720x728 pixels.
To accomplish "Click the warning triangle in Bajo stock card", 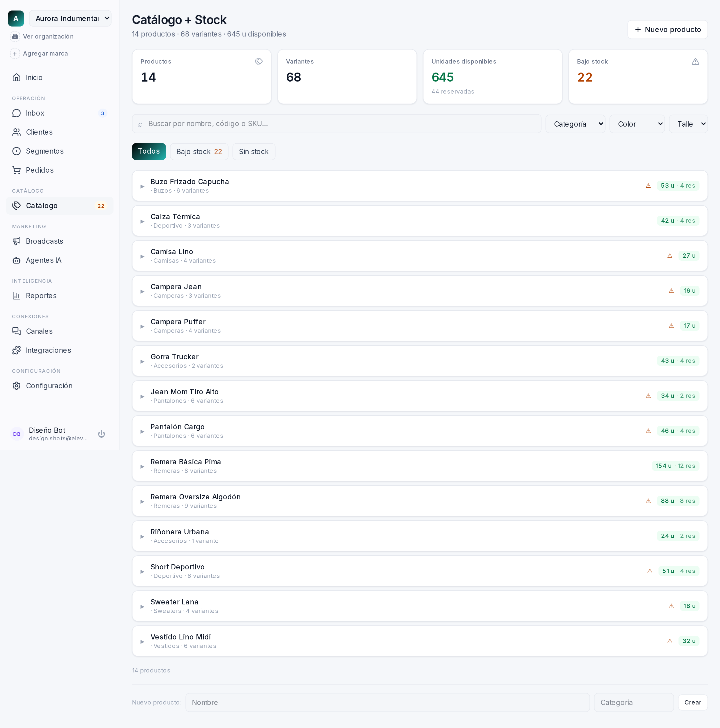I will (x=695, y=62).
